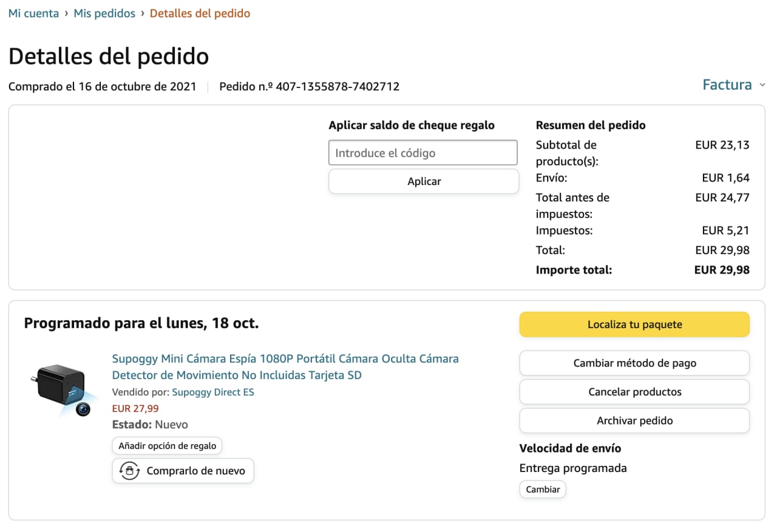Click the Detalles del pedido breadcrumb
This screenshot has height=532, width=777.
(x=200, y=13)
